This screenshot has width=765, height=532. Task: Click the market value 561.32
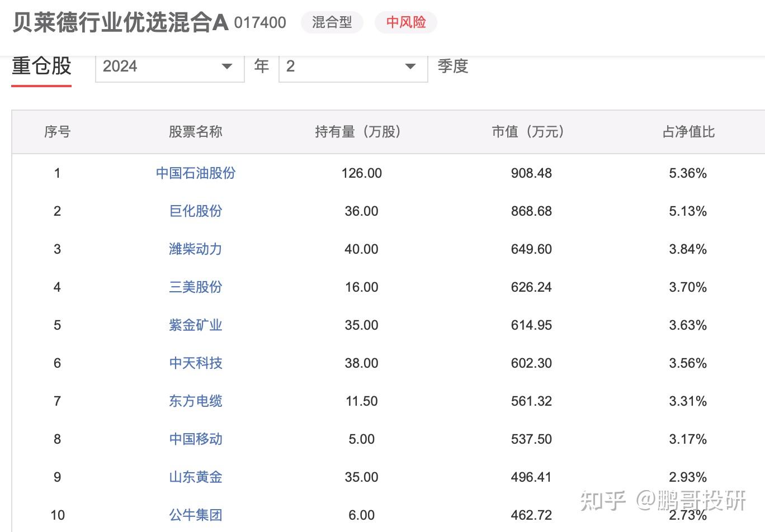click(531, 401)
